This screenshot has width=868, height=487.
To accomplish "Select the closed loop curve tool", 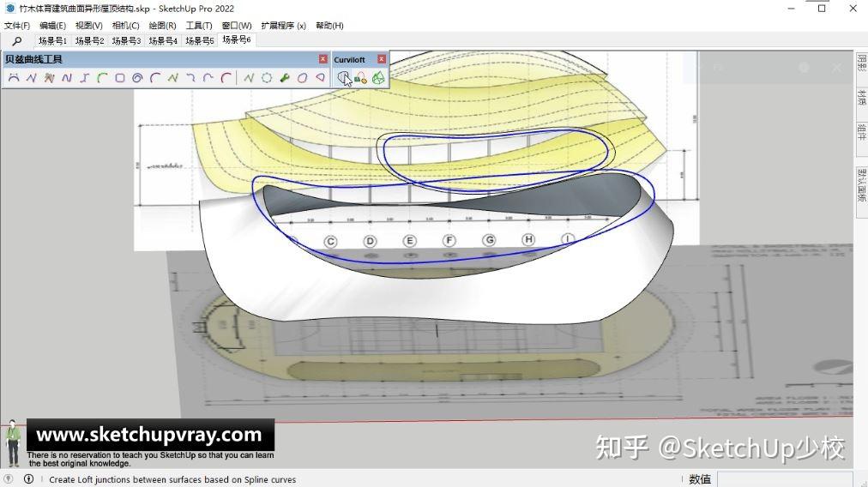I will 302,78.
